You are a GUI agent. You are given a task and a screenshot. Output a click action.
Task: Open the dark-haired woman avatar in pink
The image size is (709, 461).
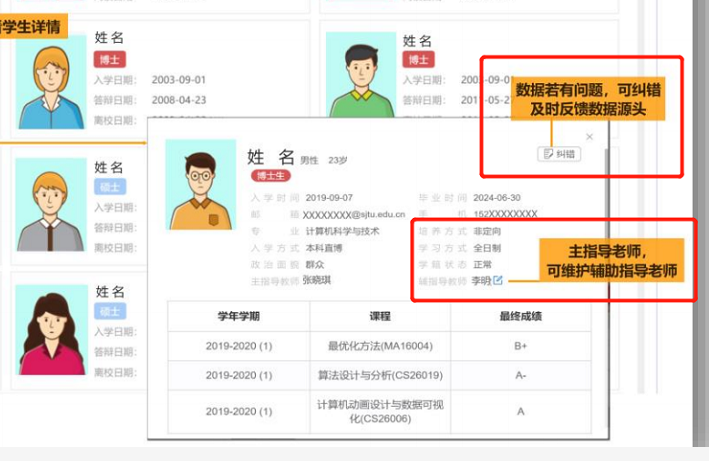click(x=49, y=332)
